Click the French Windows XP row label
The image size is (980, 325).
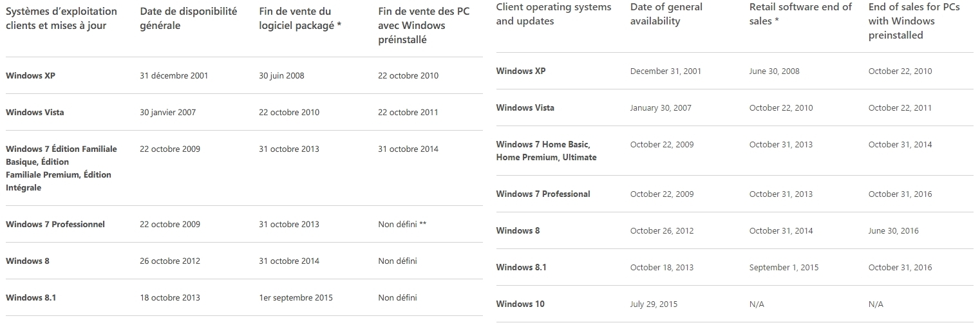point(30,75)
